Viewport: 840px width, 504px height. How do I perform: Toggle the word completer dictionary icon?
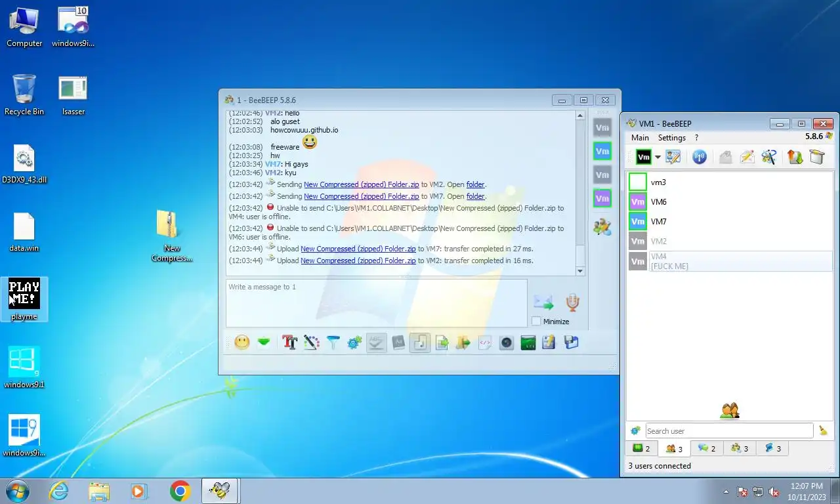coord(398,343)
